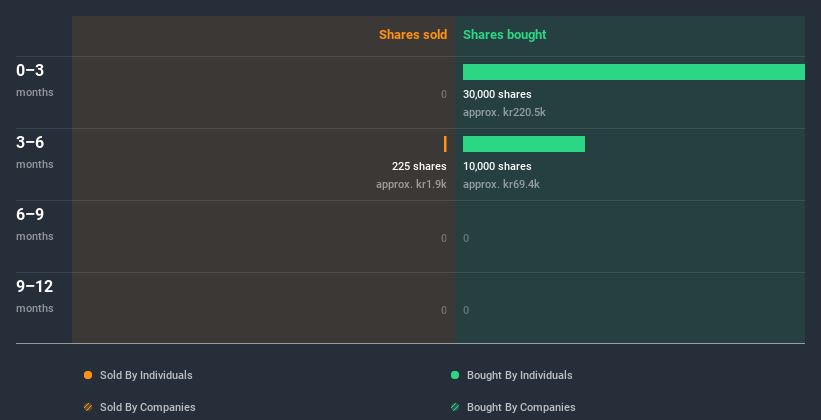This screenshot has width=821, height=420.
Task: Click the green 30,000 shares bar
Action: click(634, 72)
